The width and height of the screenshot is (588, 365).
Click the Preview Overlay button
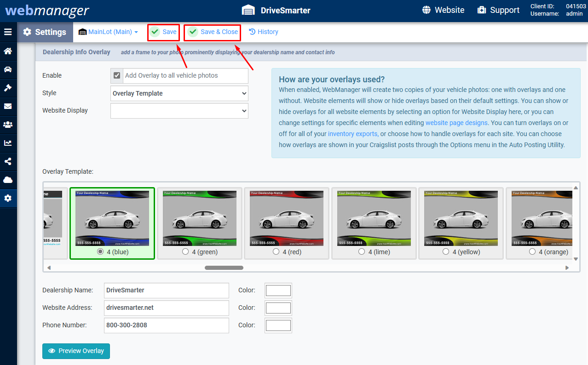tap(75, 351)
